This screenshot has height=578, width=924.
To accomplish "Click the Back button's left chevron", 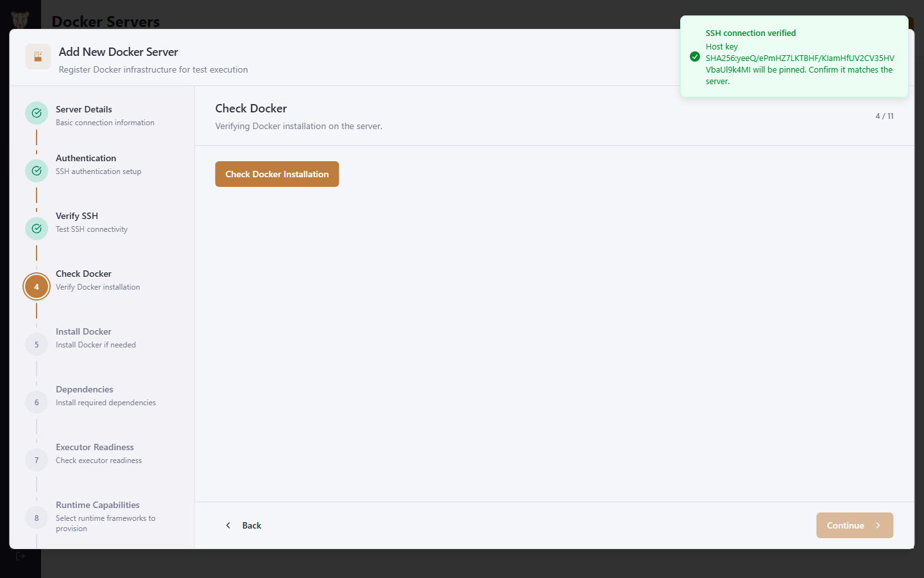I will coord(228,525).
